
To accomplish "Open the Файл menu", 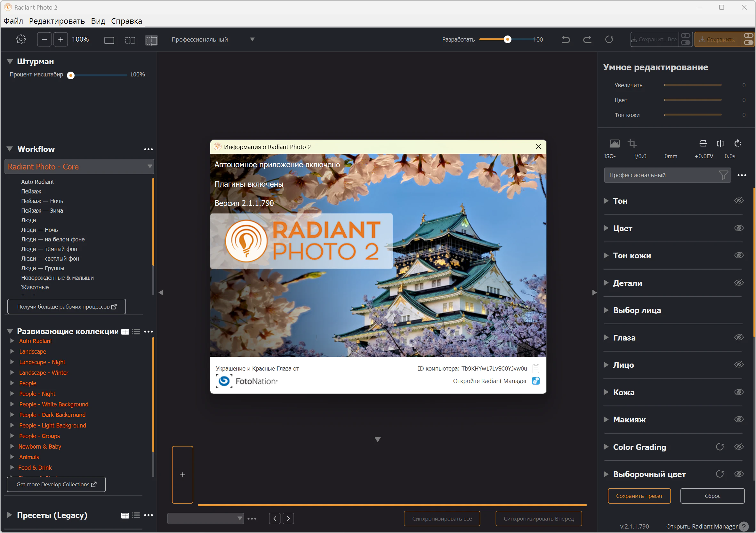I will coord(13,21).
